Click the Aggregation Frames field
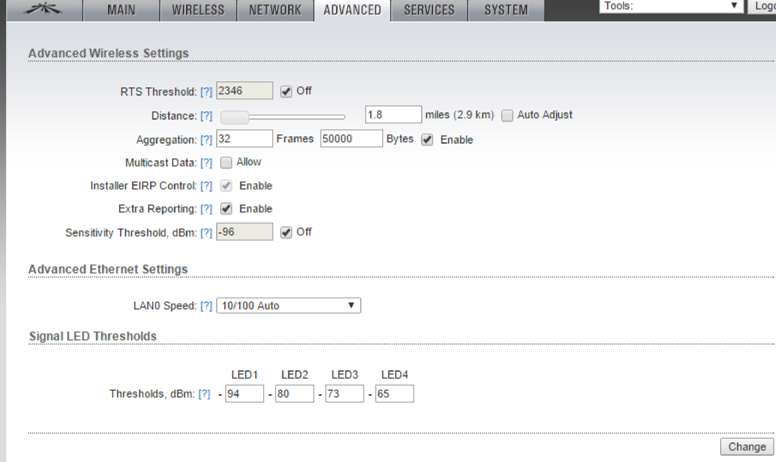The image size is (776, 462). [244, 139]
